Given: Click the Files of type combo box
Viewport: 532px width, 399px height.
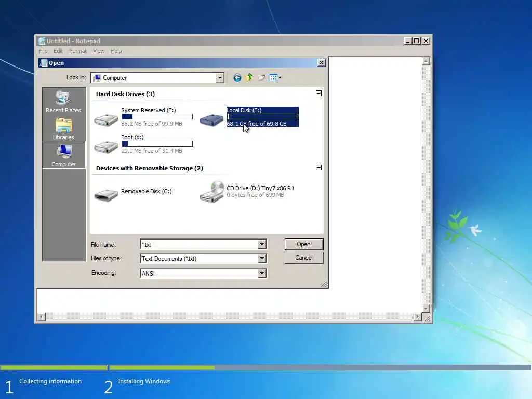Looking at the screenshot, I should pyautogui.click(x=203, y=259).
